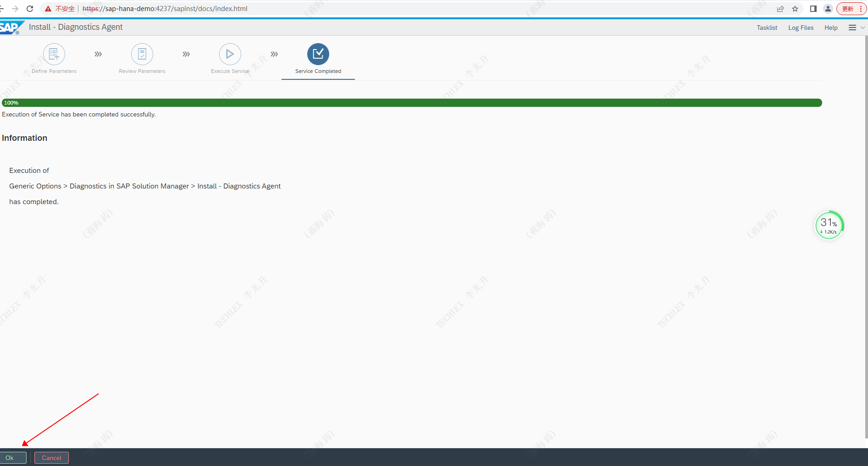Click the 'Execution of Service has been completed successfully' text
The width and height of the screenshot is (868, 466).
coord(79,114)
